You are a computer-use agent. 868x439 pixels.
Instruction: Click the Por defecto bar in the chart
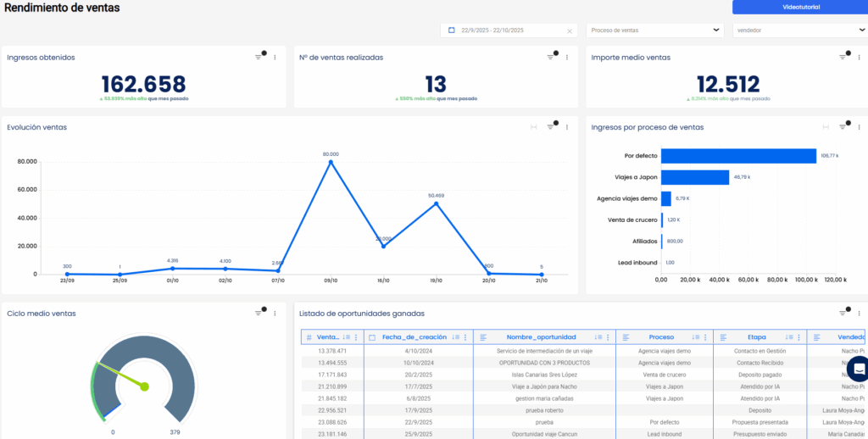tap(737, 156)
